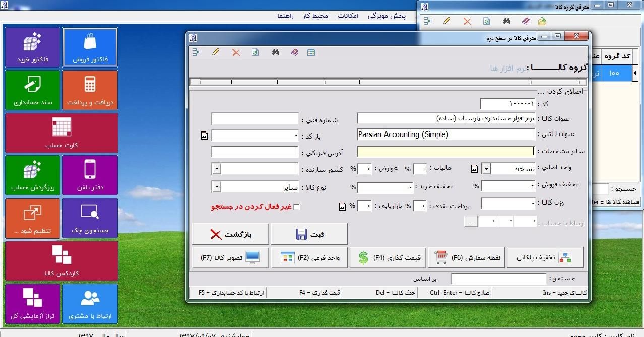Open the تراز آزمایشی کل tile

(33, 304)
